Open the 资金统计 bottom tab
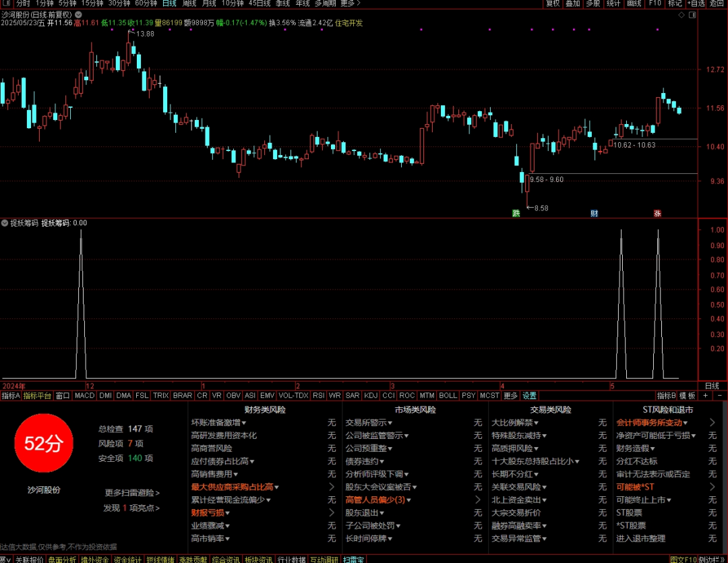This screenshot has width=728, height=563. point(127,559)
